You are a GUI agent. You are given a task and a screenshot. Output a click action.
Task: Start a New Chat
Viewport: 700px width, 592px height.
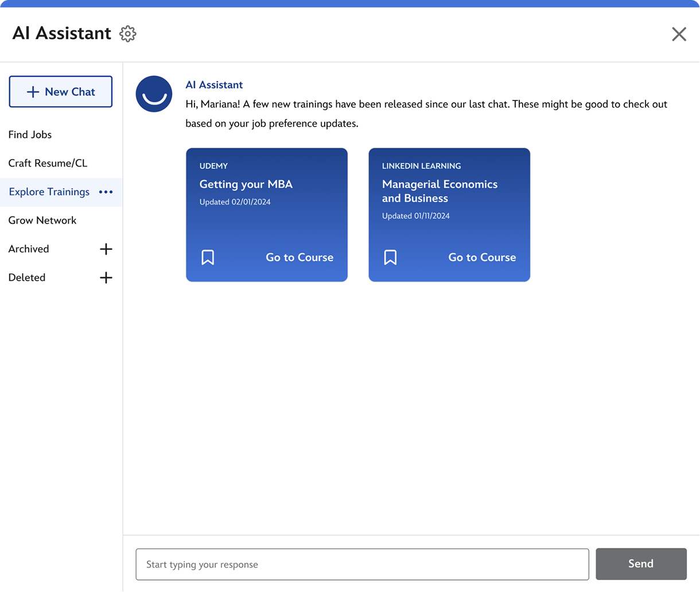[x=61, y=92]
